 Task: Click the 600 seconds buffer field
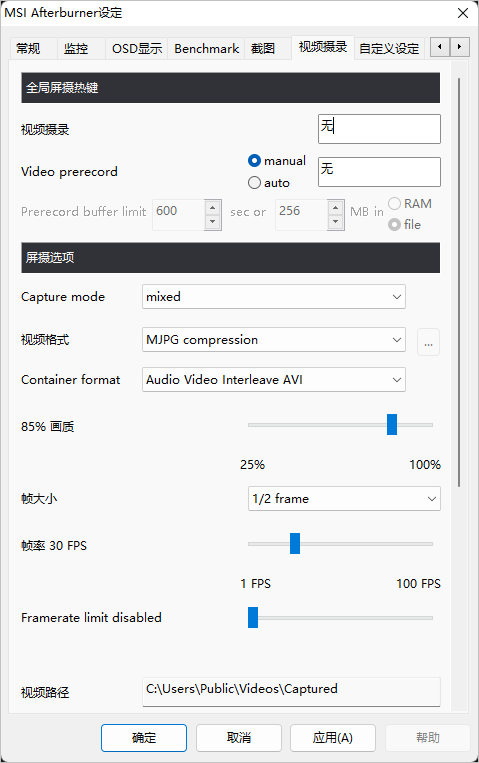[179, 215]
